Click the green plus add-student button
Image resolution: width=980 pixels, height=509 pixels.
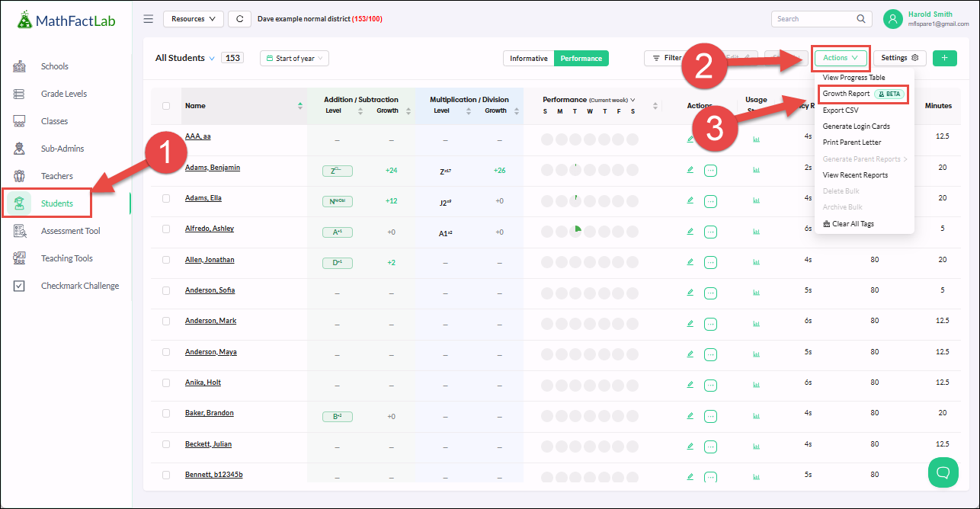pyautogui.click(x=944, y=58)
